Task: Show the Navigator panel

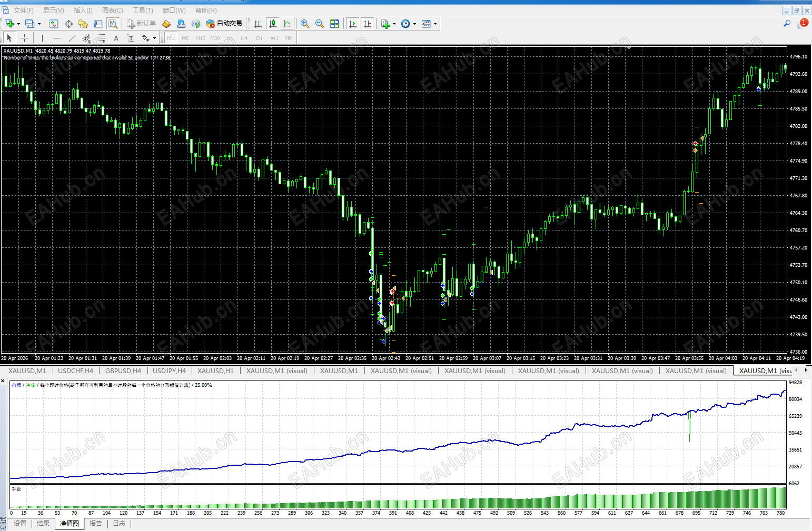Action: pos(83,24)
